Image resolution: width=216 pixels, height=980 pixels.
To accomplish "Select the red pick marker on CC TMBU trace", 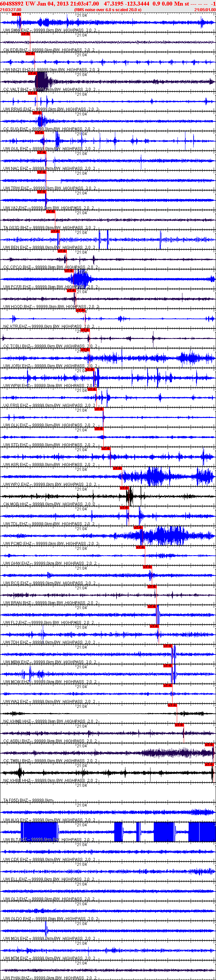I will (x=209, y=745).
